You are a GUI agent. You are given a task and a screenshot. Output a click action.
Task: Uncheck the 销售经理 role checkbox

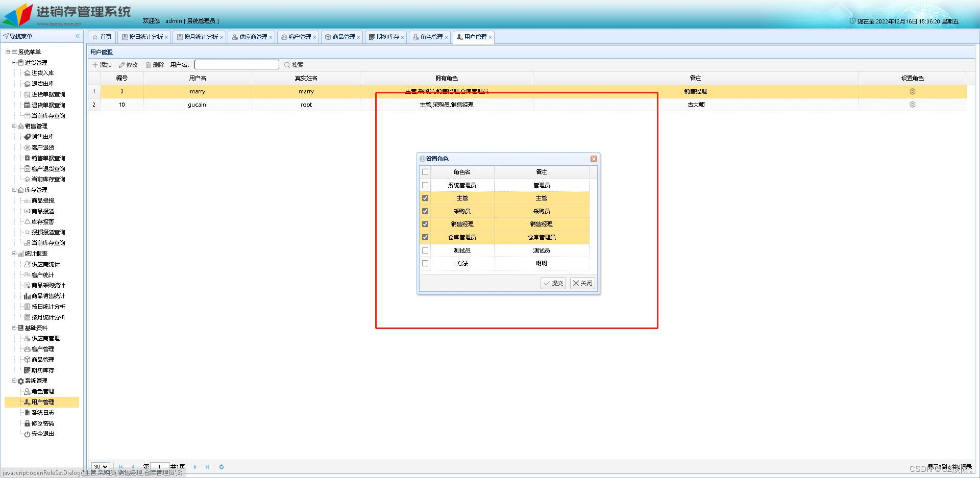point(425,224)
